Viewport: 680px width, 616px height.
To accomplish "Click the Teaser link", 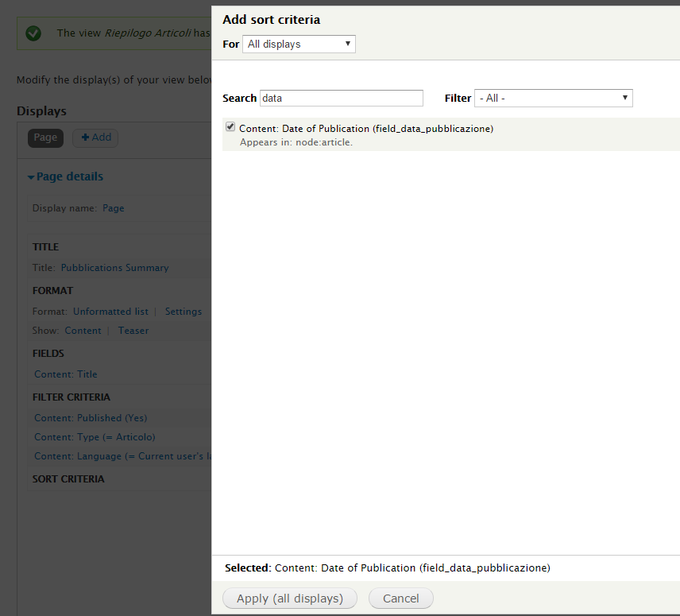I will (x=133, y=331).
